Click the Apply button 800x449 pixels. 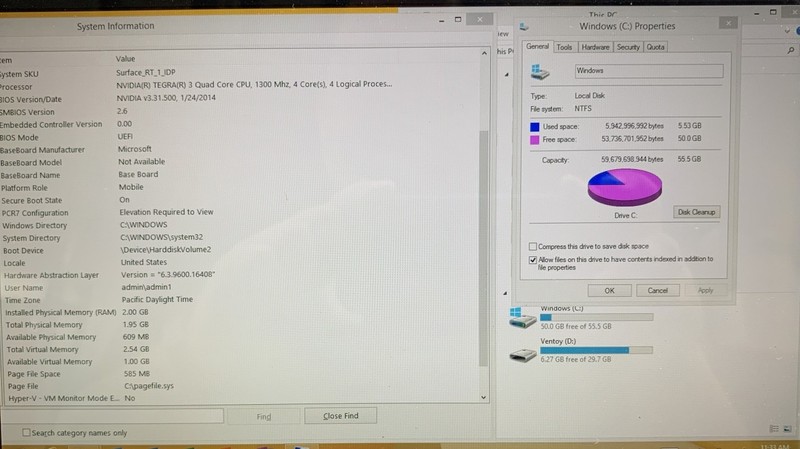pos(705,290)
